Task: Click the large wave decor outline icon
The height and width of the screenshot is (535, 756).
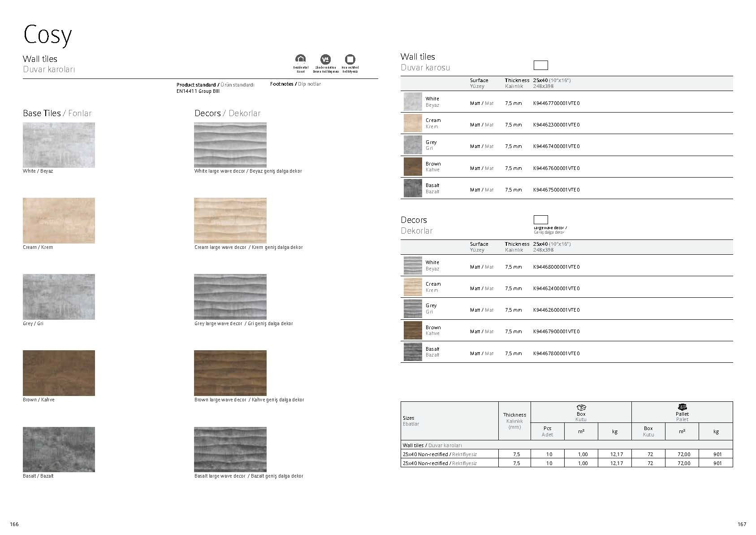Action: (540, 220)
